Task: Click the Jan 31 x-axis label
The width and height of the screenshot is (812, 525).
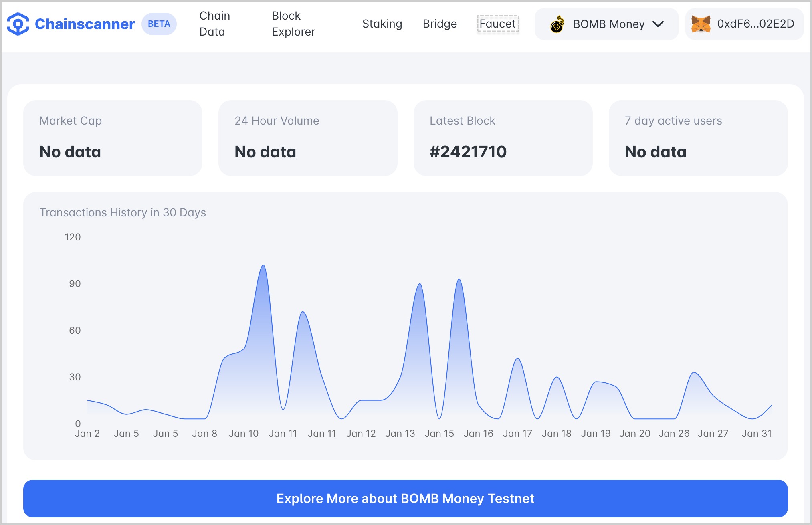Action: [x=757, y=434]
